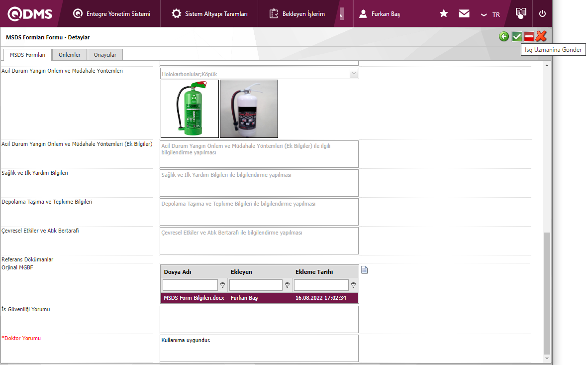Image resolution: width=588 pixels, height=365 pixels.
Task: Click Acil Durum Ek Bilgiler text area
Action: (259, 154)
